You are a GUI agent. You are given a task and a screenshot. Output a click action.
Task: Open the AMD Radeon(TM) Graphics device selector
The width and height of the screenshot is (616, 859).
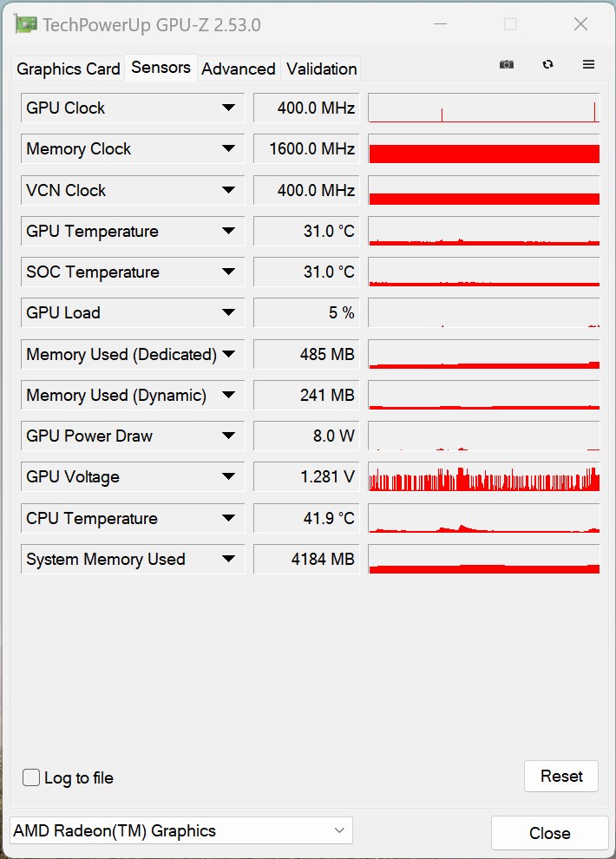[180, 830]
